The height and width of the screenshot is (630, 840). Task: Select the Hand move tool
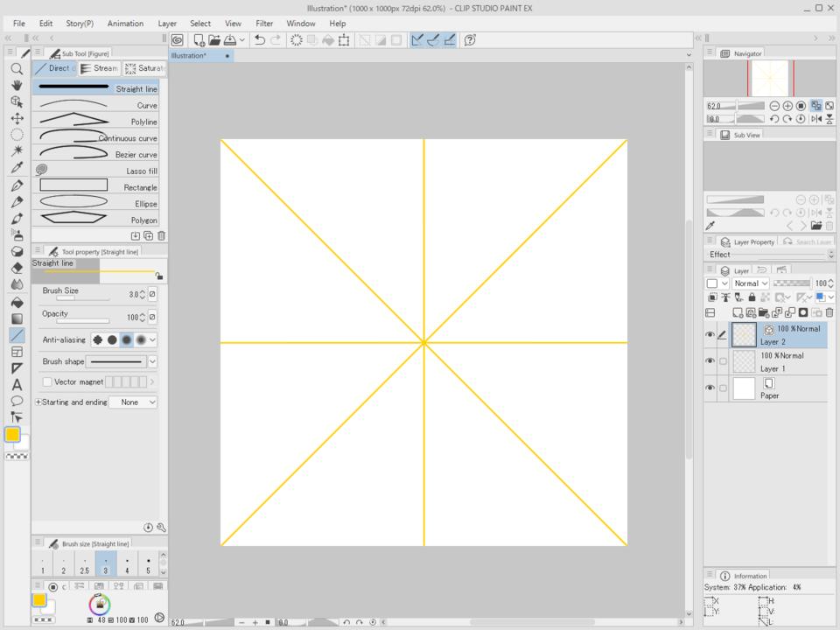(x=17, y=85)
